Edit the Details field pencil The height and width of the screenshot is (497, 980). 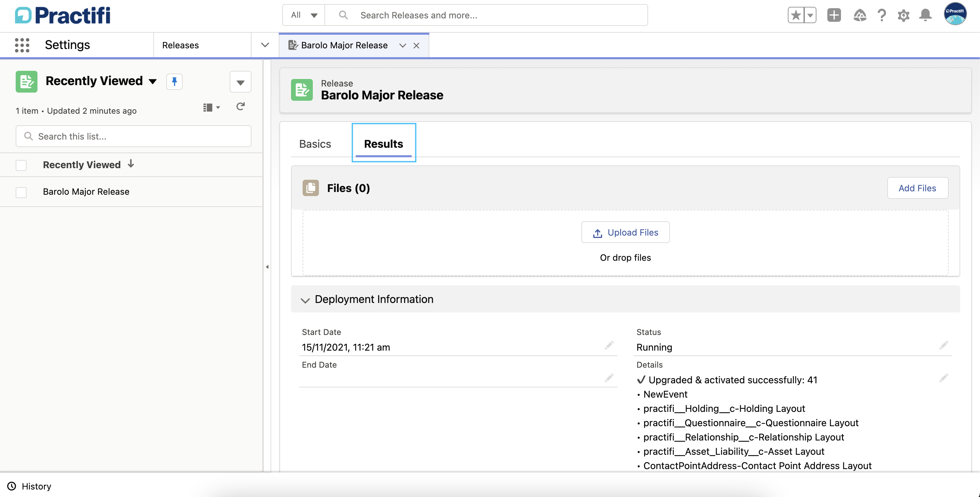(944, 378)
